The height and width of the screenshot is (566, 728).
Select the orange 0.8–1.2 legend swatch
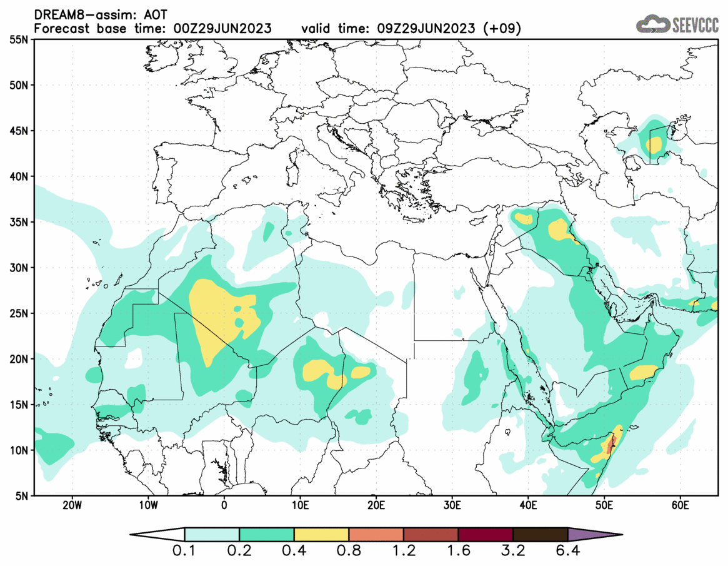377,534
